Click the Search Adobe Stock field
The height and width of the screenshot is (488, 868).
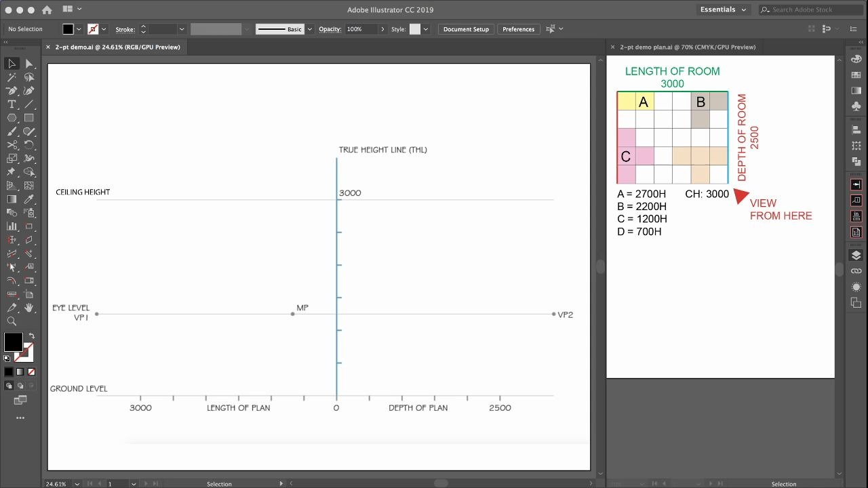click(x=811, y=9)
